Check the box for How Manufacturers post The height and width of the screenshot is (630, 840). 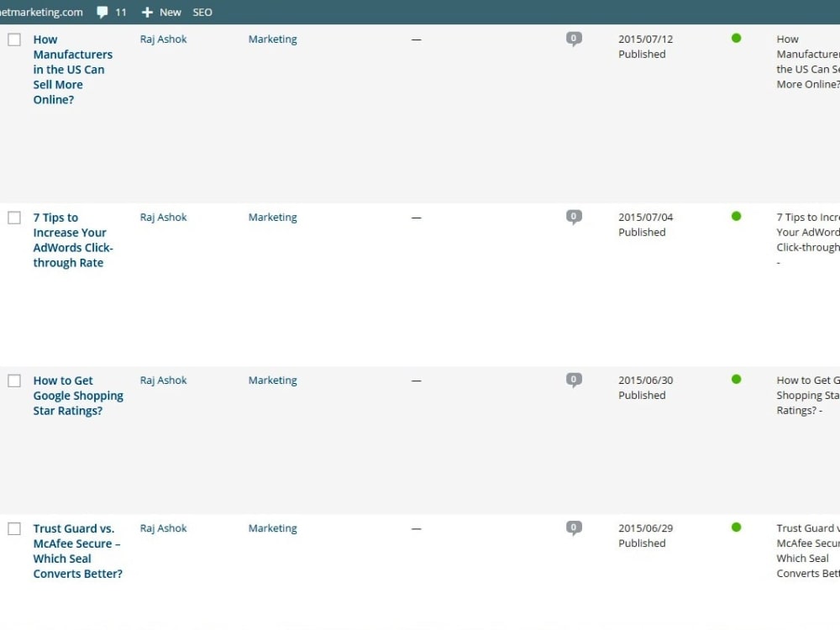point(14,39)
